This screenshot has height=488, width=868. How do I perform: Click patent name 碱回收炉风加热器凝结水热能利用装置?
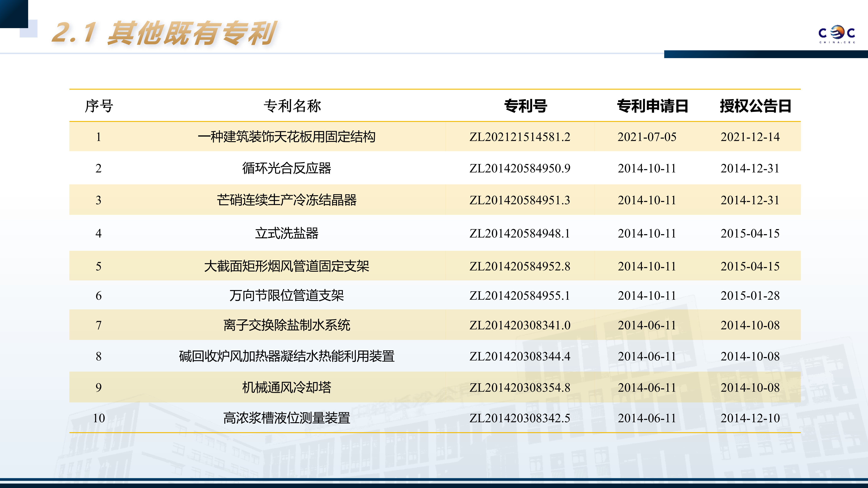click(x=286, y=356)
